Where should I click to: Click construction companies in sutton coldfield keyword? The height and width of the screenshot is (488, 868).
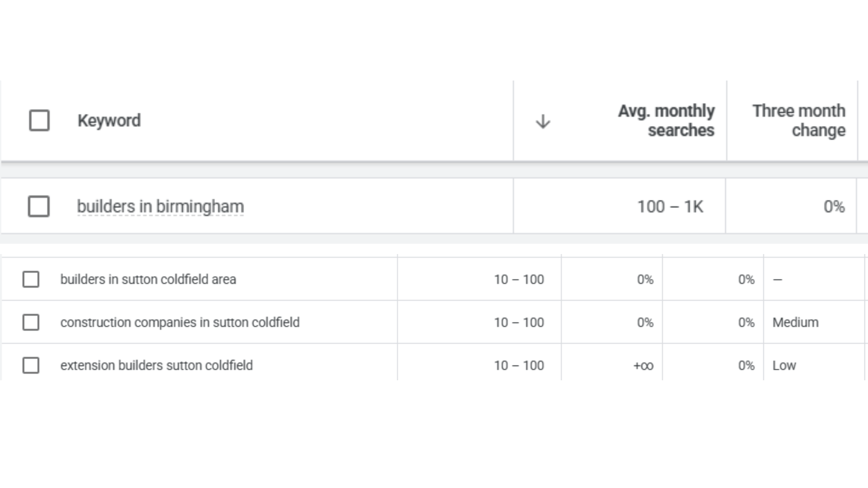[180, 322]
